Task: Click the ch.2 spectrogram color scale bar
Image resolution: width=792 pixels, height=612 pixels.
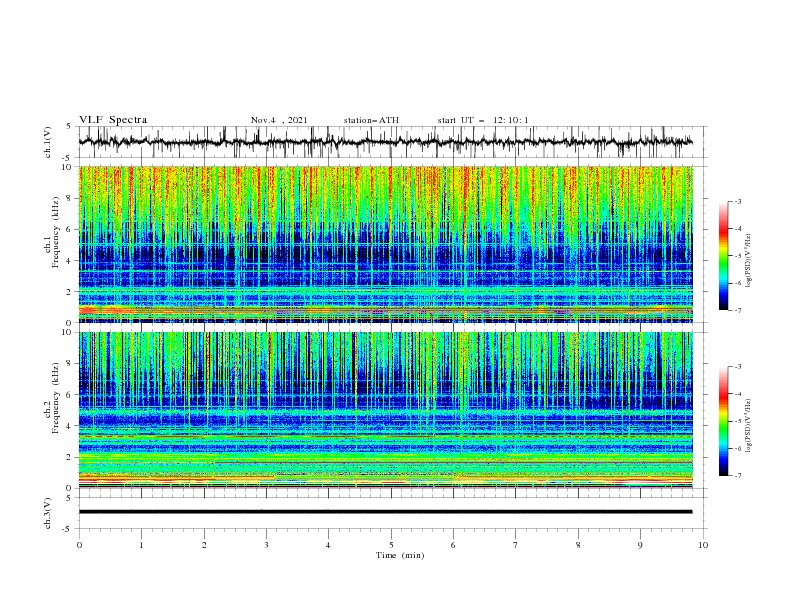Action: click(724, 421)
